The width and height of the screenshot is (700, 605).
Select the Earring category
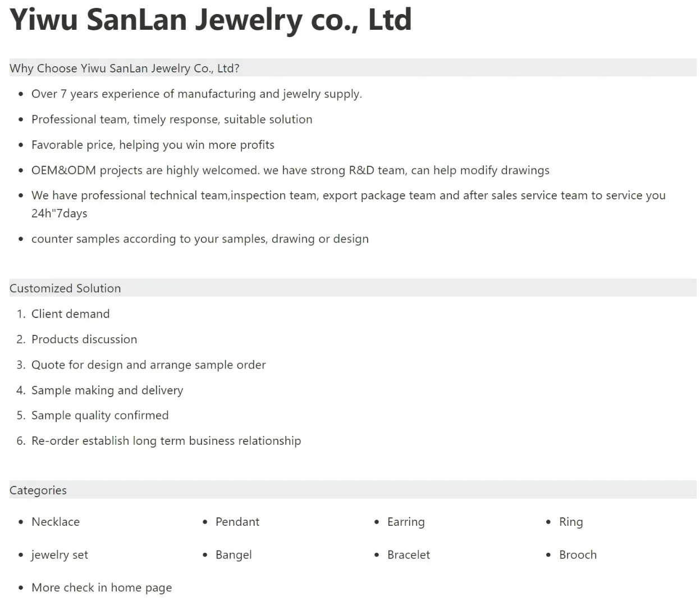pyautogui.click(x=405, y=522)
